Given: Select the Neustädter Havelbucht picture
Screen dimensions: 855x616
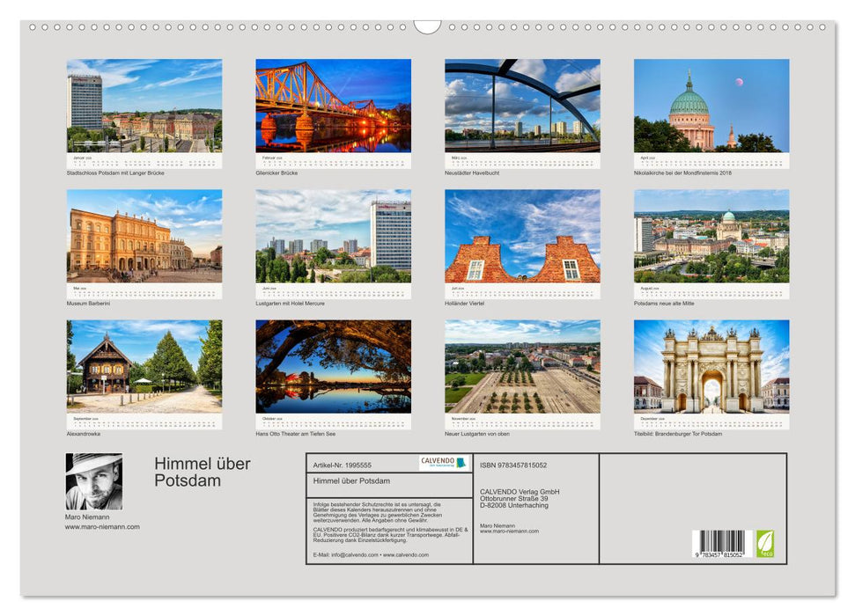Looking at the screenshot, I should [x=522, y=106].
